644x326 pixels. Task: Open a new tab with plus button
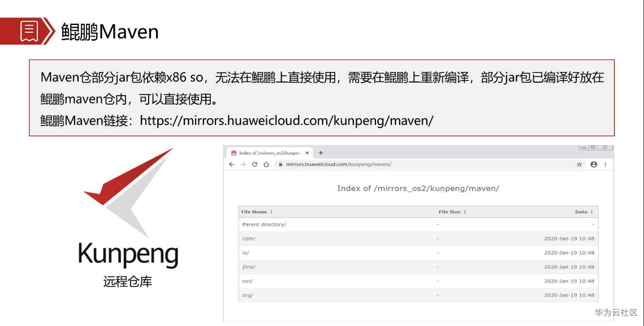coord(321,153)
